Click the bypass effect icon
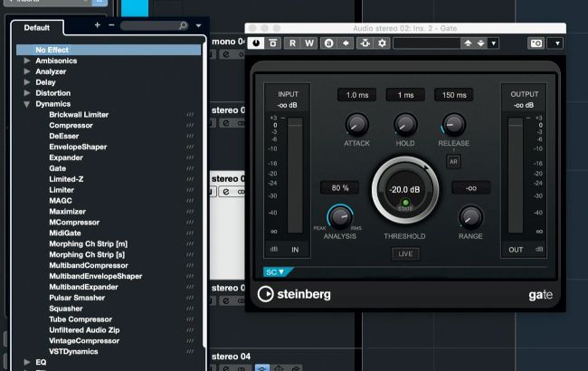The height and width of the screenshot is (371, 588). 271,43
